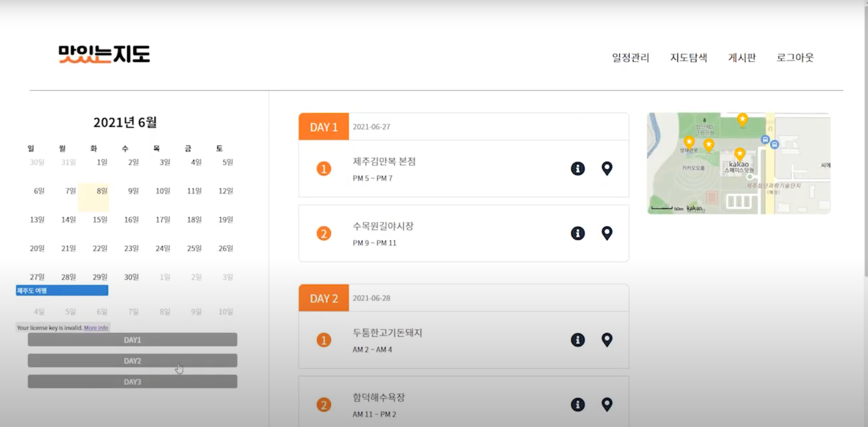Select date 15일 on calendar
The width and height of the screenshot is (868, 427).
[100, 220]
